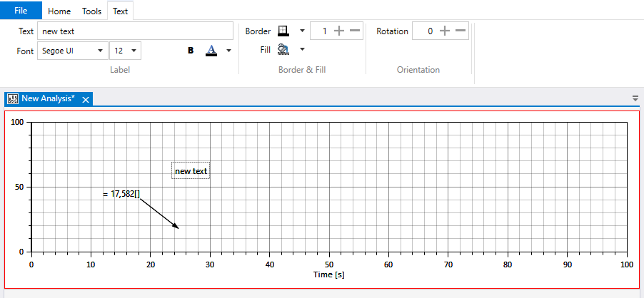Click the Border style icon
Screen dimensions: 644x298
click(283, 31)
